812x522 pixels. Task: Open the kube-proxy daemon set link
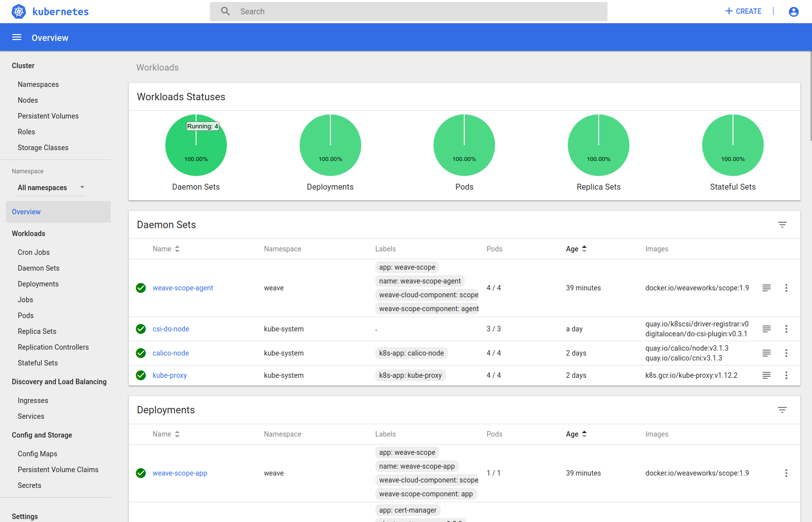point(169,375)
